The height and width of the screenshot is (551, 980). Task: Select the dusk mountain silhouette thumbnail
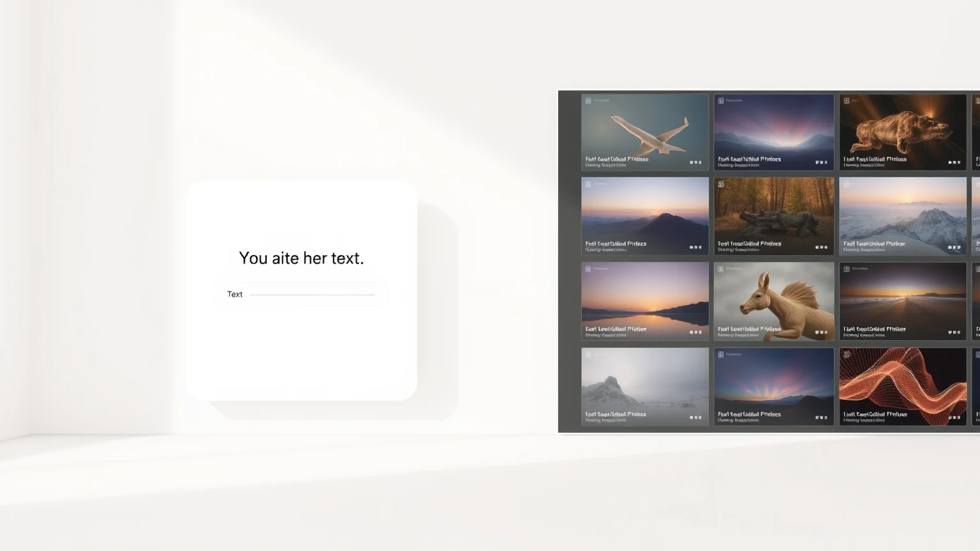(x=645, y=216)
